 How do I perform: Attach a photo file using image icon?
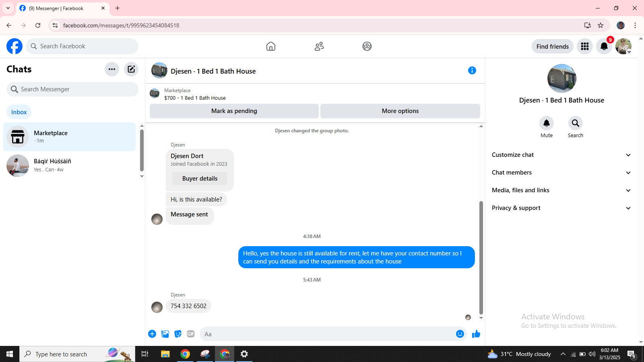tap(165, 334)
